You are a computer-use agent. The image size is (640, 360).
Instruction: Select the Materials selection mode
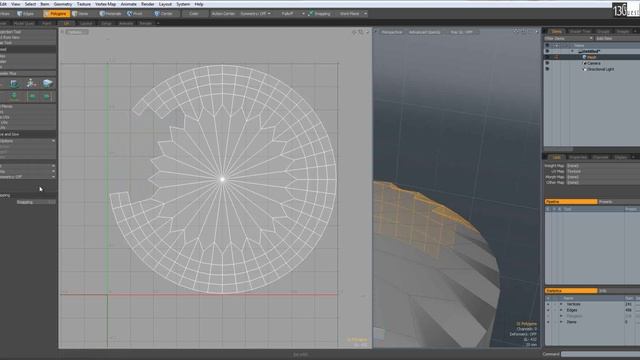[x=111, y=14]
